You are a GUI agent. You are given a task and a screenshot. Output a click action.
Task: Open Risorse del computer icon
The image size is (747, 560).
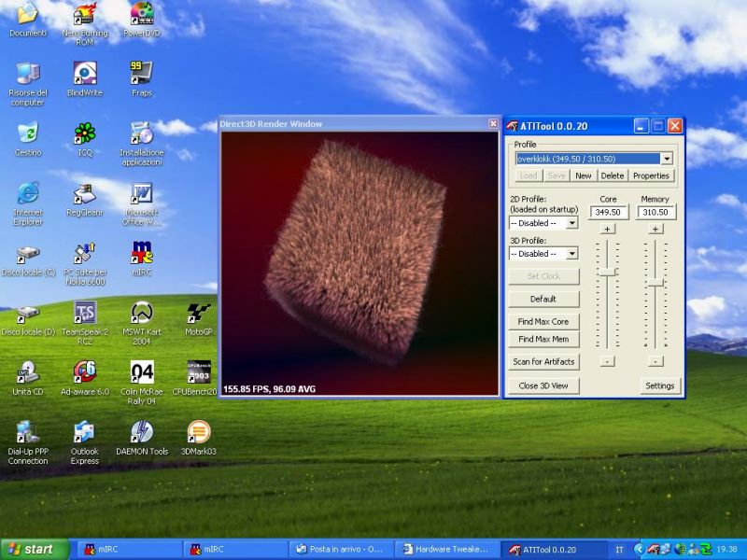28,84
